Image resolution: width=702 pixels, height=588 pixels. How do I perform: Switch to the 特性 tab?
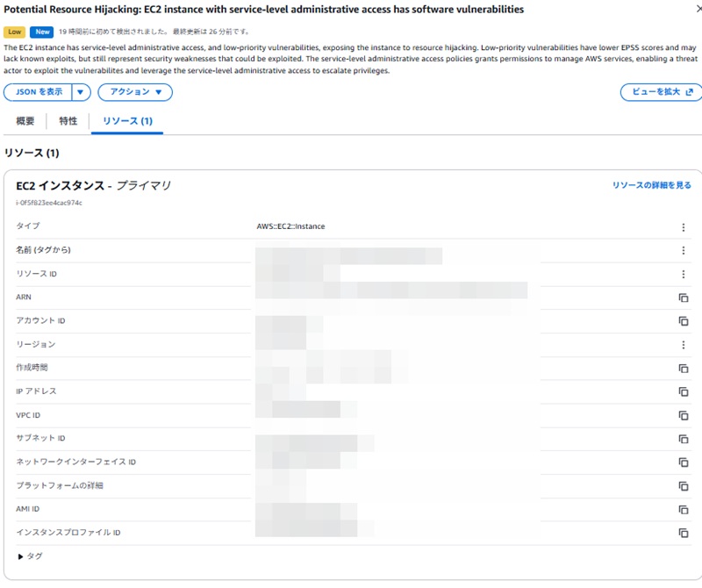tap(68, 121)
